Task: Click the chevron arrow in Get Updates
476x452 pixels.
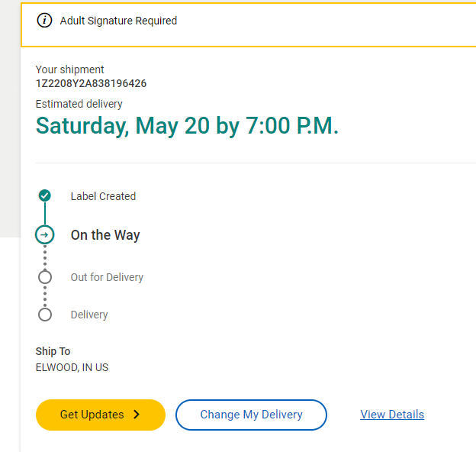Action: (x=137, y=415)
